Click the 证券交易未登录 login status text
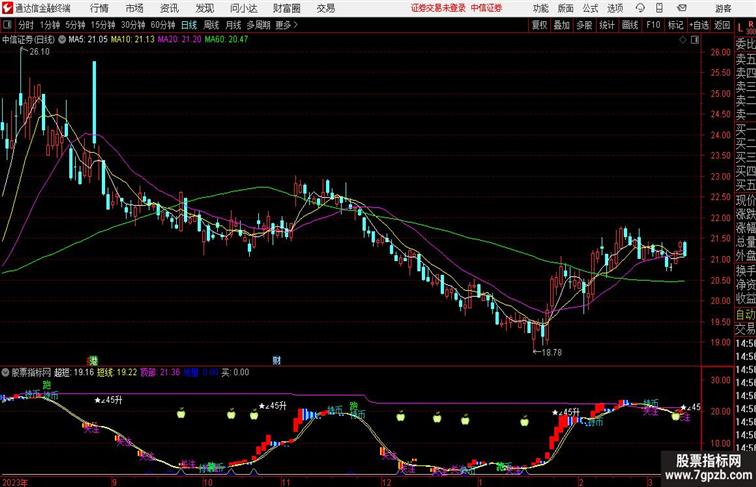Image resolution: width=756 pixels, height=487 pixels. pos(438,8)
